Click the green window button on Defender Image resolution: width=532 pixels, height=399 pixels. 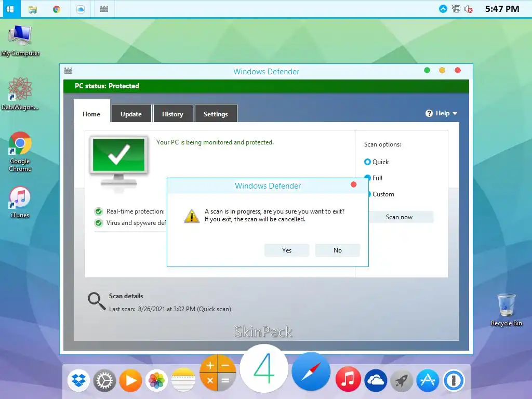click(x=427, y=70)
